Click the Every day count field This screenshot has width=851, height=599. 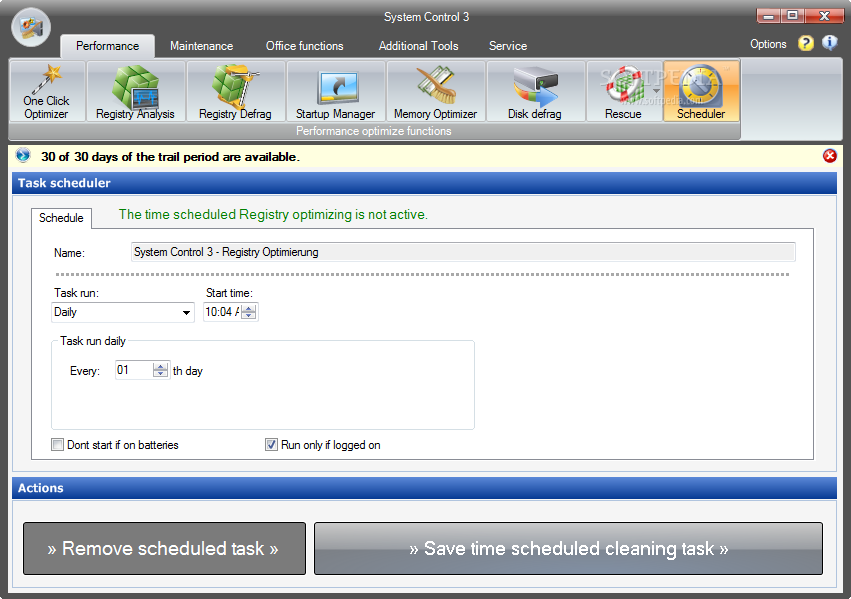coord(134,371)
